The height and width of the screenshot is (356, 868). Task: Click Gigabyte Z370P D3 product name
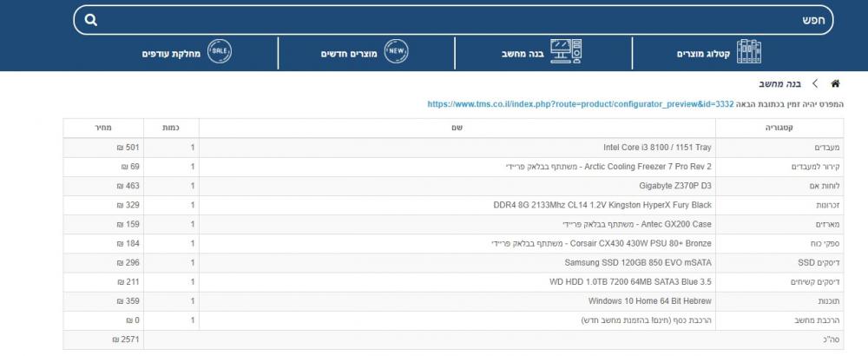pos(674,186)
